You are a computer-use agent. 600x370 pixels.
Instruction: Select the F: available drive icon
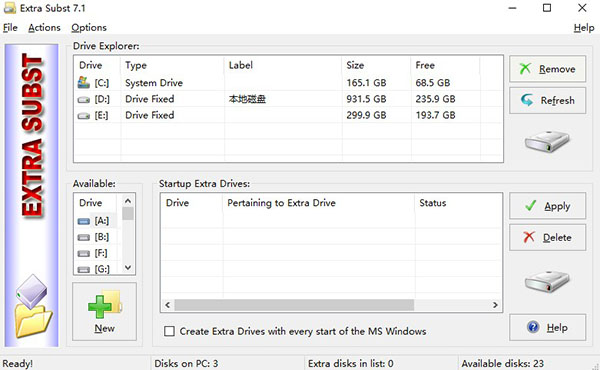pos(83,254)
